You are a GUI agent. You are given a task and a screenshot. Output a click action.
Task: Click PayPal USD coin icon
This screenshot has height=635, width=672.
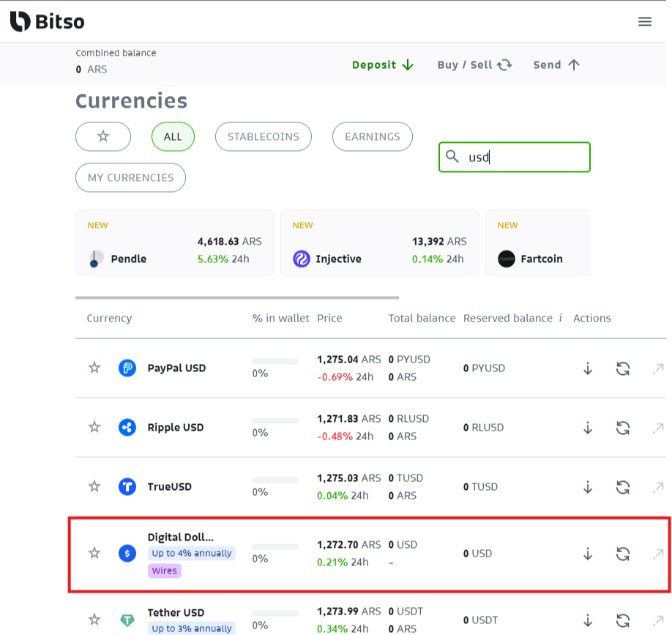click(x=127, y=368)
